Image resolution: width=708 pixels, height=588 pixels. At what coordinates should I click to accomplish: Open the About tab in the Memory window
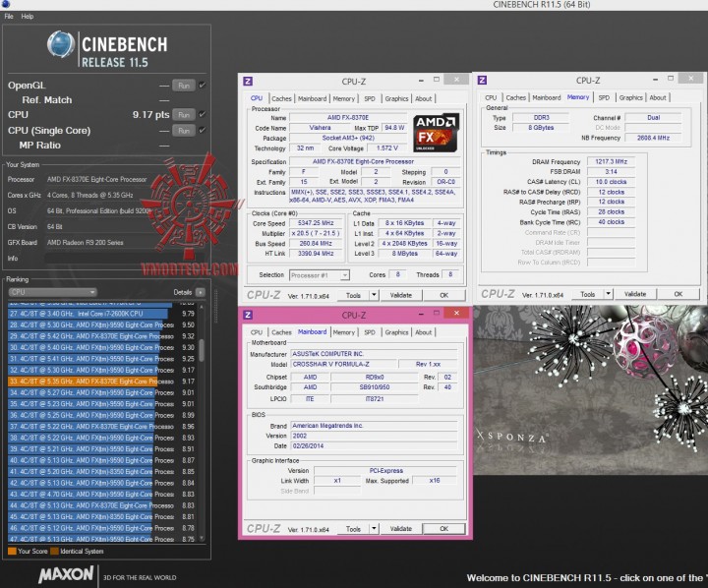pos(658,97)
